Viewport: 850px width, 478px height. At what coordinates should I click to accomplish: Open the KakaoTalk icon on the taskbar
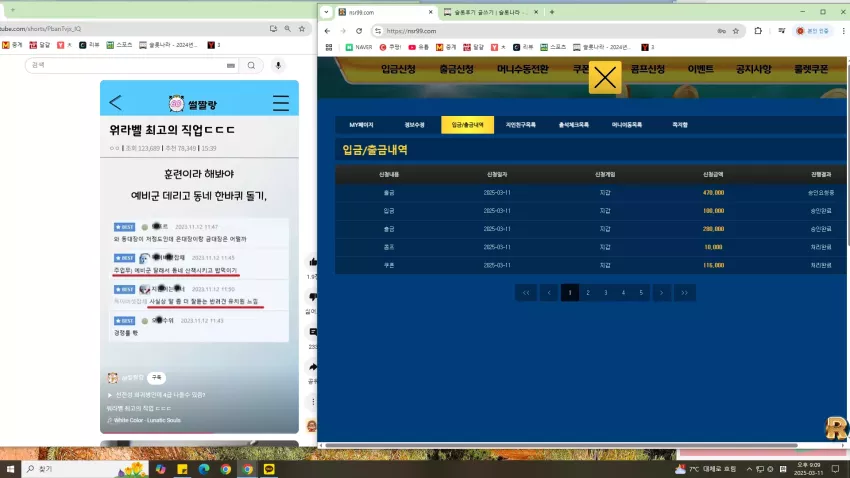coord(269,469)
